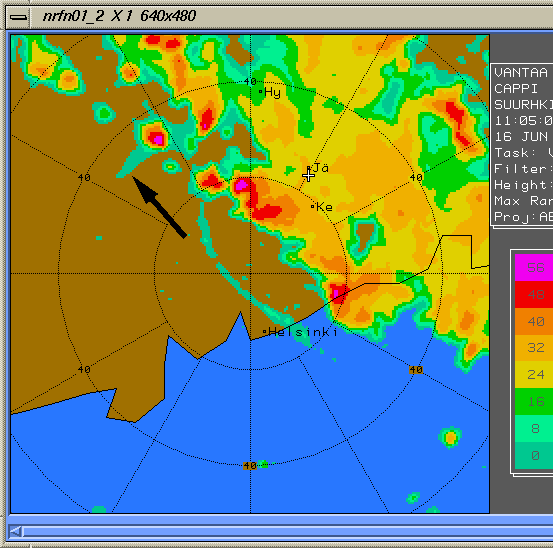Click the Hy station marker

coord(261,92)
